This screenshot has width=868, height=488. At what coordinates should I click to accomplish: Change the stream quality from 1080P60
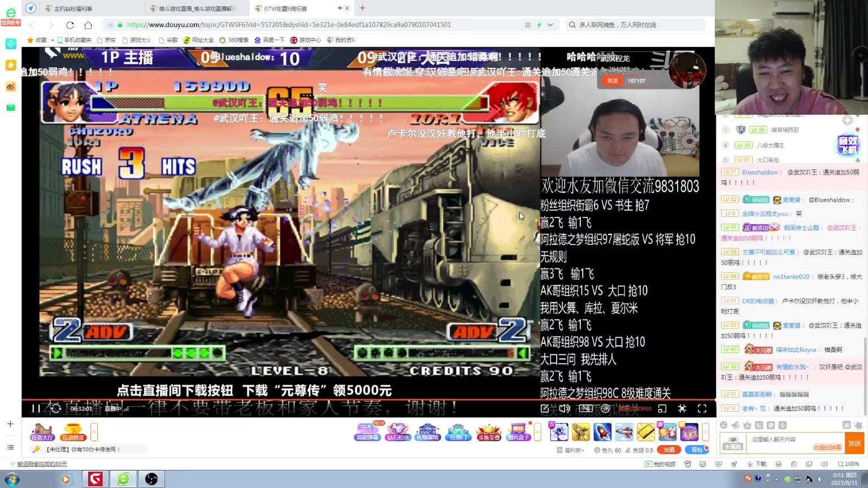click(x=635, y=408)
